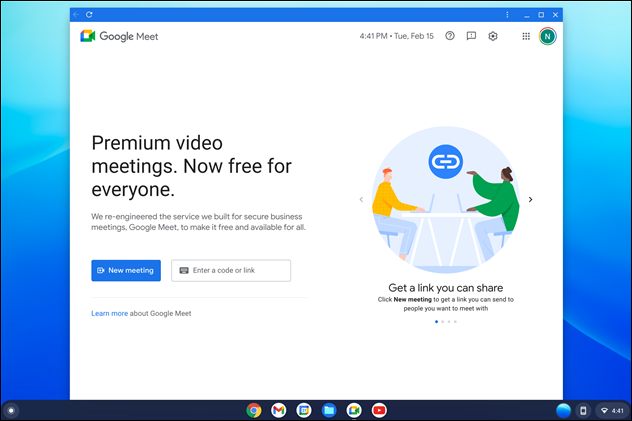The height and width of the screenshot is (421, 632).
Task: Open Chrome from the shelf
Action: click(254, 410)
